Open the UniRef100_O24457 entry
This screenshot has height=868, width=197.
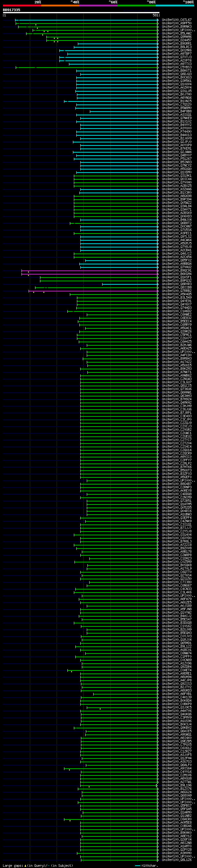(x=176, y=40)
